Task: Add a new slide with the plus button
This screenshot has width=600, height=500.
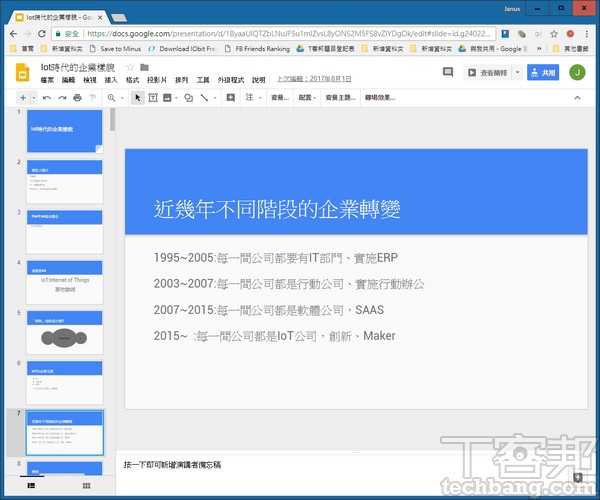Action: pyautogui.click(x=23, y=98)
